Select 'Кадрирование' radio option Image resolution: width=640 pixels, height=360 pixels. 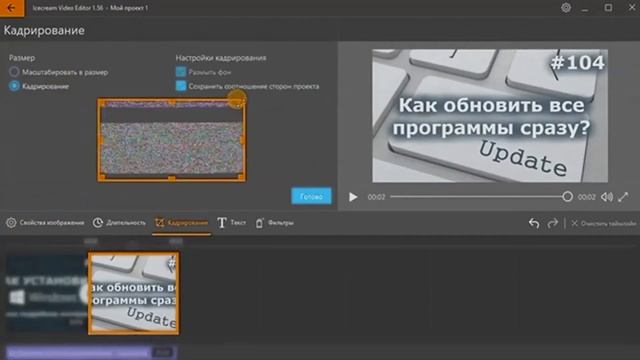point(14,86)
